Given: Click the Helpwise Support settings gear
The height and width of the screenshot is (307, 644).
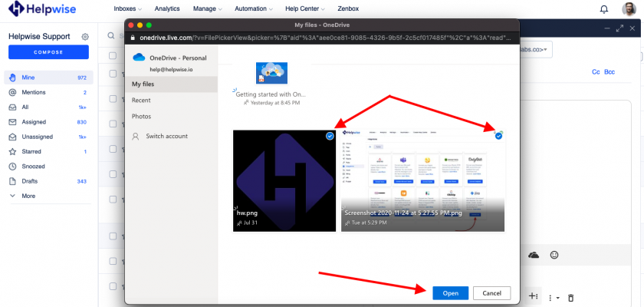Looking at the screenshot, I should [x=85, y=37].
